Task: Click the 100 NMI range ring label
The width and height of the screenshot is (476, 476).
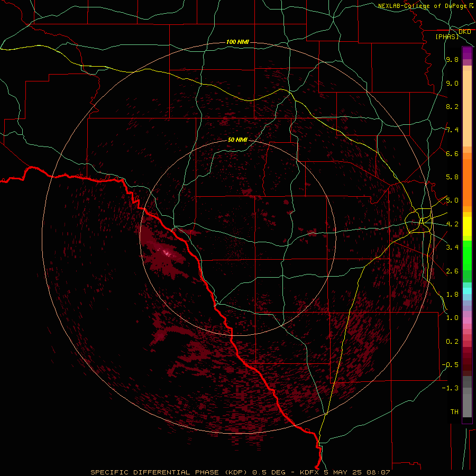Action: pyautogui.click(x=237, y=42)
